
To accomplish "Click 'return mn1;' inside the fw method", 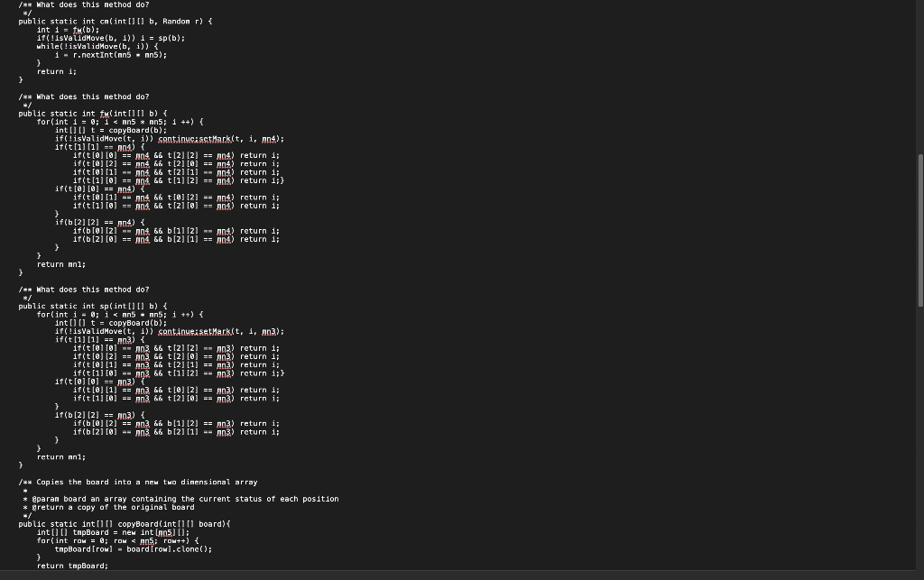I will pyautogui.click(x=61, y=264).
